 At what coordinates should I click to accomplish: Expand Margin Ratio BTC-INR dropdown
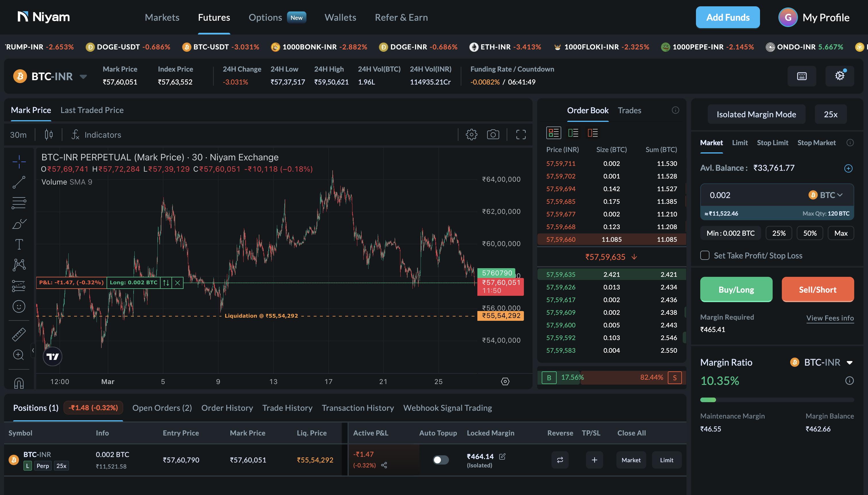pos(850,362)
